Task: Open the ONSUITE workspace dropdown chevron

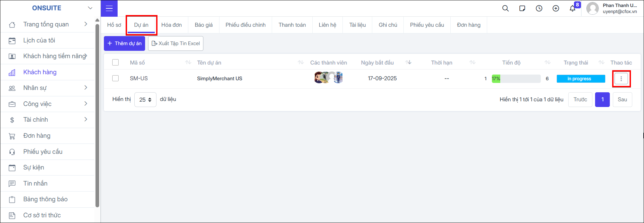Action: click(x=90, y=8)
